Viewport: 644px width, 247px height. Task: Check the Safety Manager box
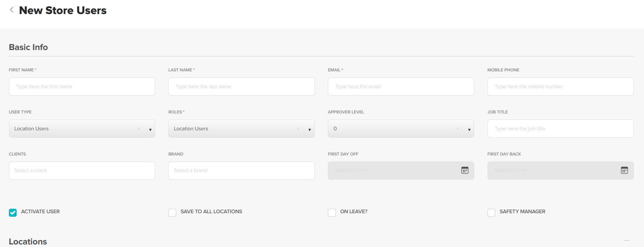point(491,213)
